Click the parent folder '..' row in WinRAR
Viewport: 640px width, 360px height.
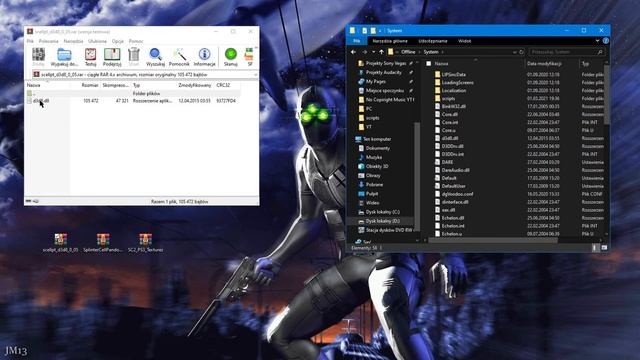pyautogui.click(x=133, y=93)
